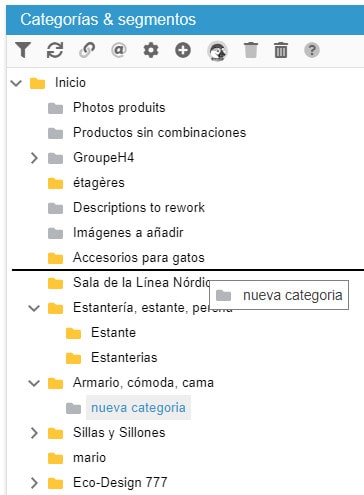This screenshot has width=364, height=495.
Task: Click the solid trash bin icon
Action: coord(251,50)
